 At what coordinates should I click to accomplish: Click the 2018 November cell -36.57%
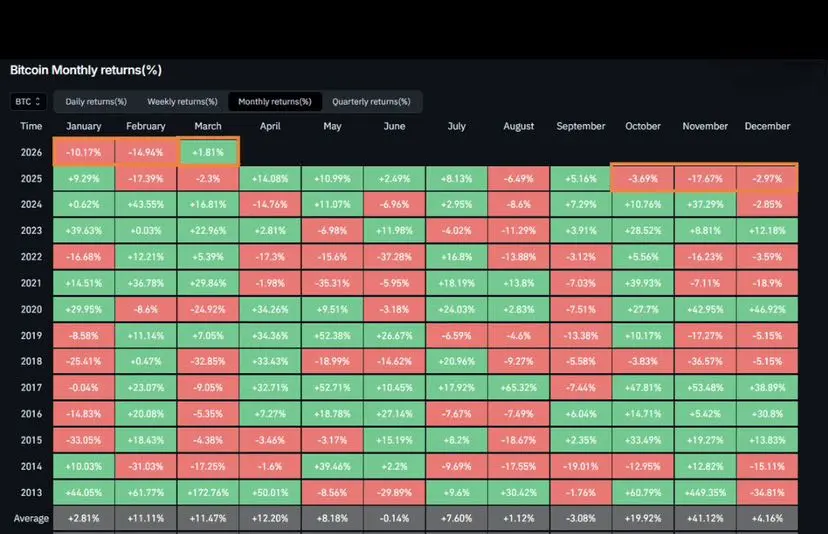point(705,361)
